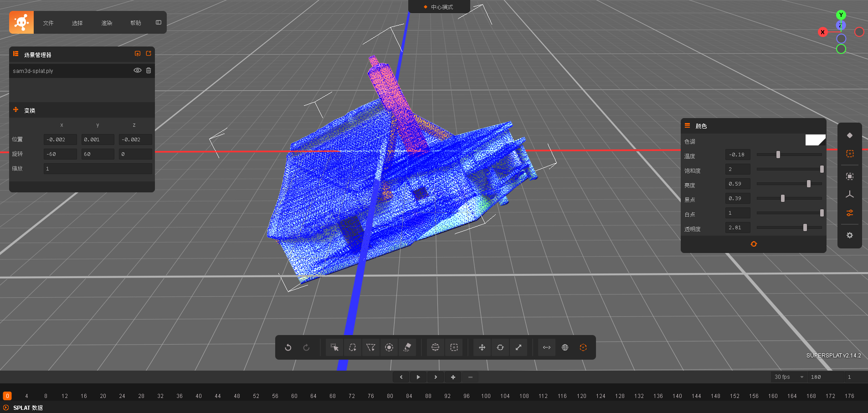The height and width of the screenshot is (413, 868).
Task: Select the box selection tool
Action: 454,347
